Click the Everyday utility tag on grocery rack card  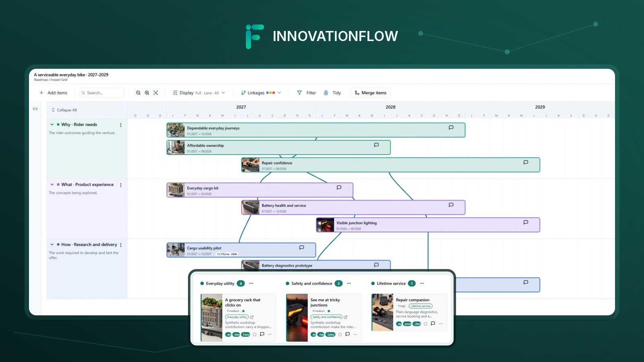click(x=237, y=317)
